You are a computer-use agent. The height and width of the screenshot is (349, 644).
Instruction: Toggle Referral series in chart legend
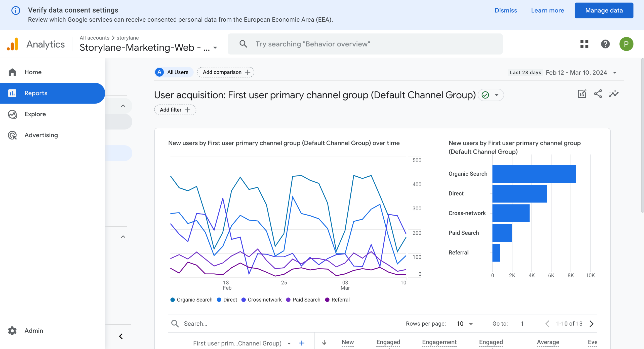[x=338, y=300]
